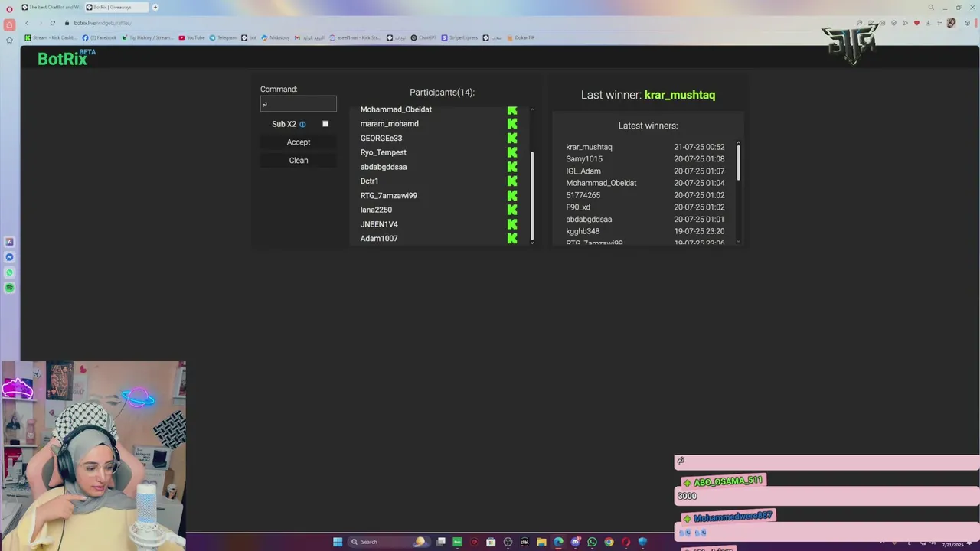Open Opera sidebar home button

point(9,24)
